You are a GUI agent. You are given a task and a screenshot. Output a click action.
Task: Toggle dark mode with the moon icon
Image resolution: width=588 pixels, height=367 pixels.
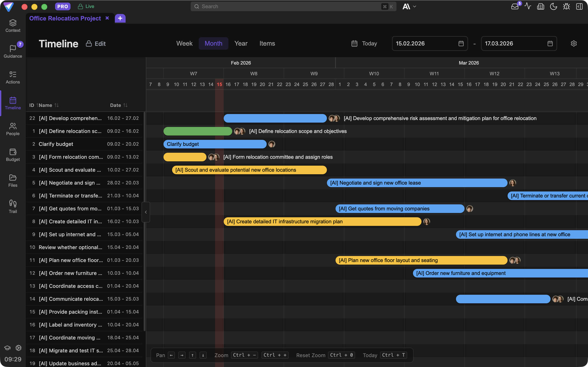[x=554, y=6]
